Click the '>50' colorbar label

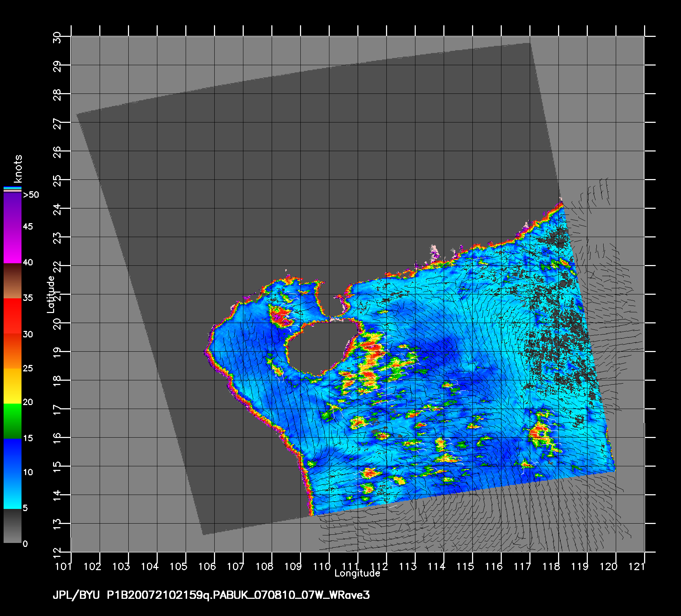(x=31, y=195)
